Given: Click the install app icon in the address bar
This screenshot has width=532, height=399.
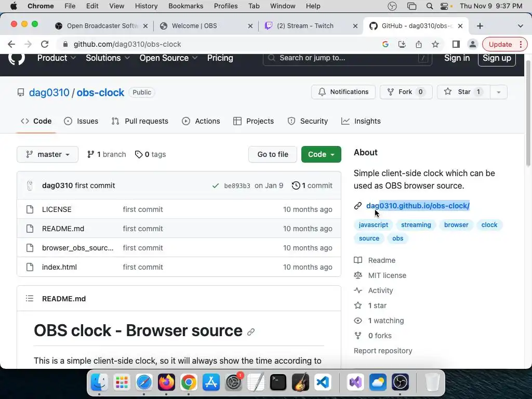Looking at the screenshot, I should pos(402,44).
